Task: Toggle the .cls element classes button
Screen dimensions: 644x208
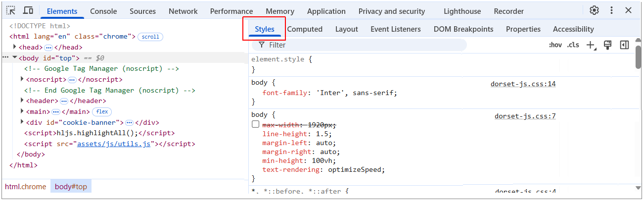Action: click(573, 45)
